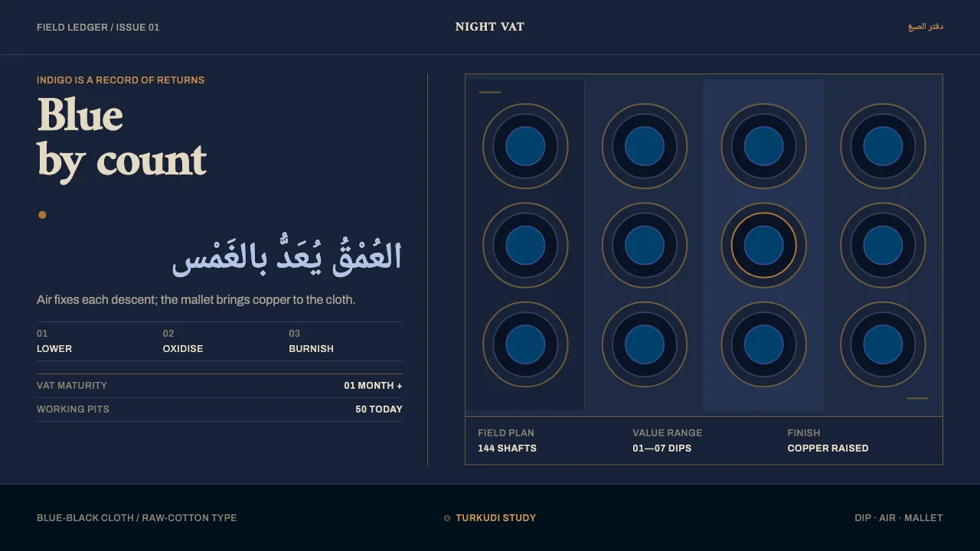Click the COPPER RAISED value
Screen dimensions: 980x551
pos(828,448)
